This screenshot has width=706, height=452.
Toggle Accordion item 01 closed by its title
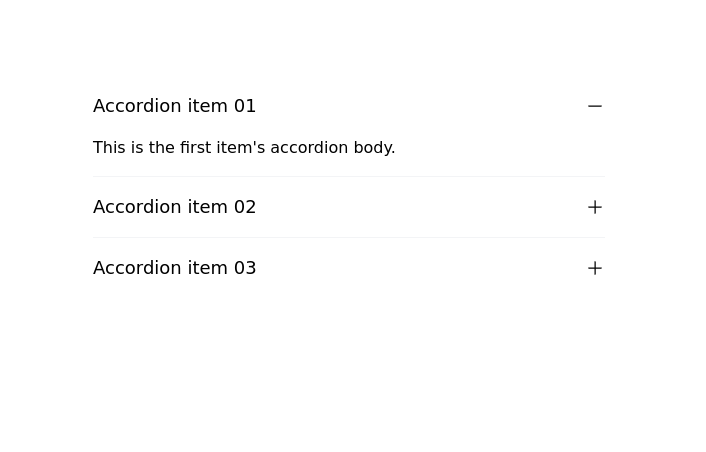tap(175, 106)
